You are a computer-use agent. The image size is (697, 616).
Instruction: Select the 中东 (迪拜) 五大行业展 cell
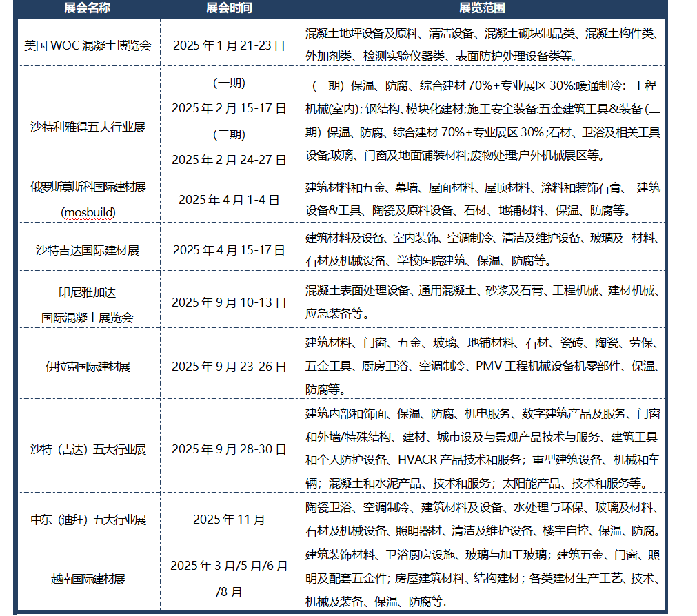point(88,520)
